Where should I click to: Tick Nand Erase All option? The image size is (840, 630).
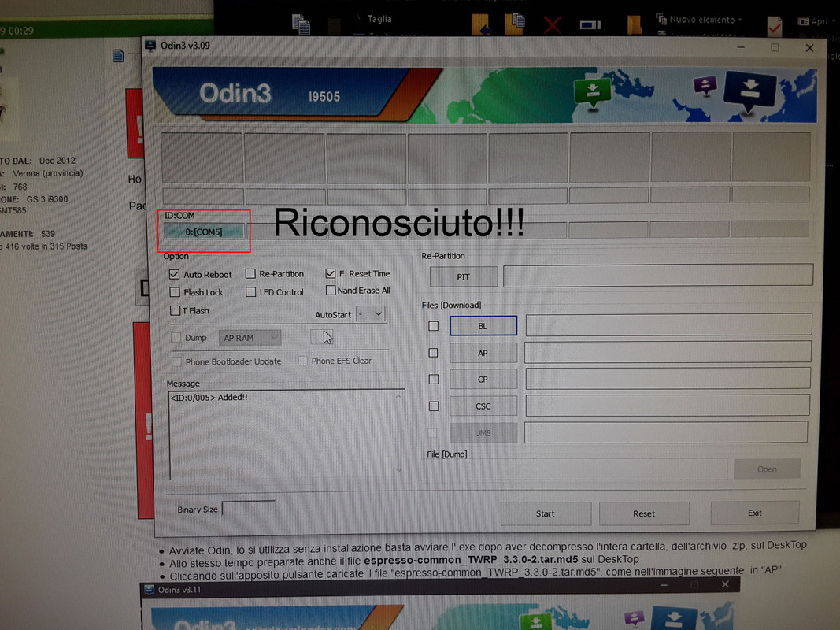331,291
